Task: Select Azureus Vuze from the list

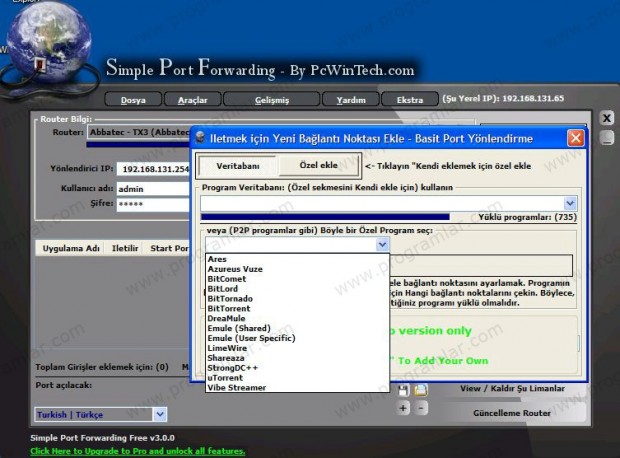Action: click(297, 269)
